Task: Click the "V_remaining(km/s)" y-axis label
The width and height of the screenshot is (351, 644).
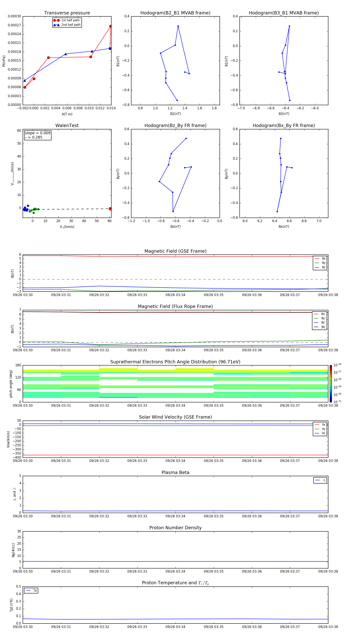Action: coord(12,173)
